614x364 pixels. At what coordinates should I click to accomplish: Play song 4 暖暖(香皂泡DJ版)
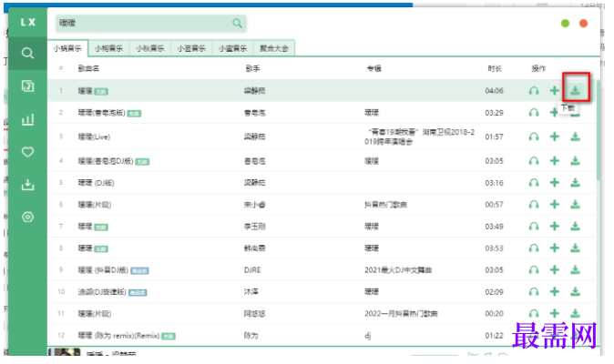click(x=534, y=161)
